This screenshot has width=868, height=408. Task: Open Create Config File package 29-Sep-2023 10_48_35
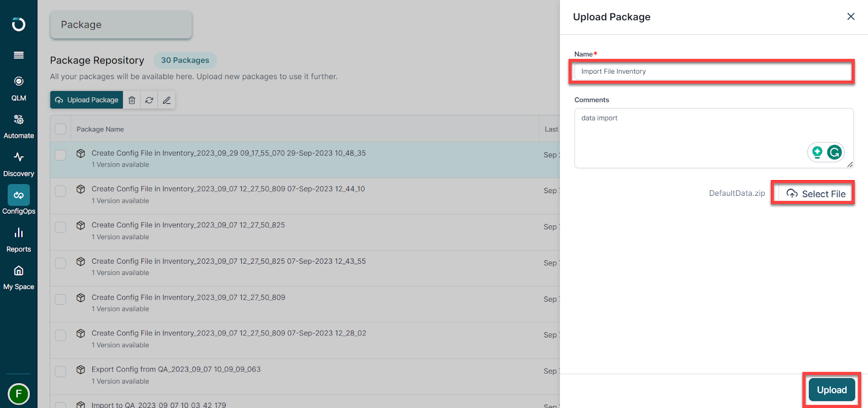228,153
